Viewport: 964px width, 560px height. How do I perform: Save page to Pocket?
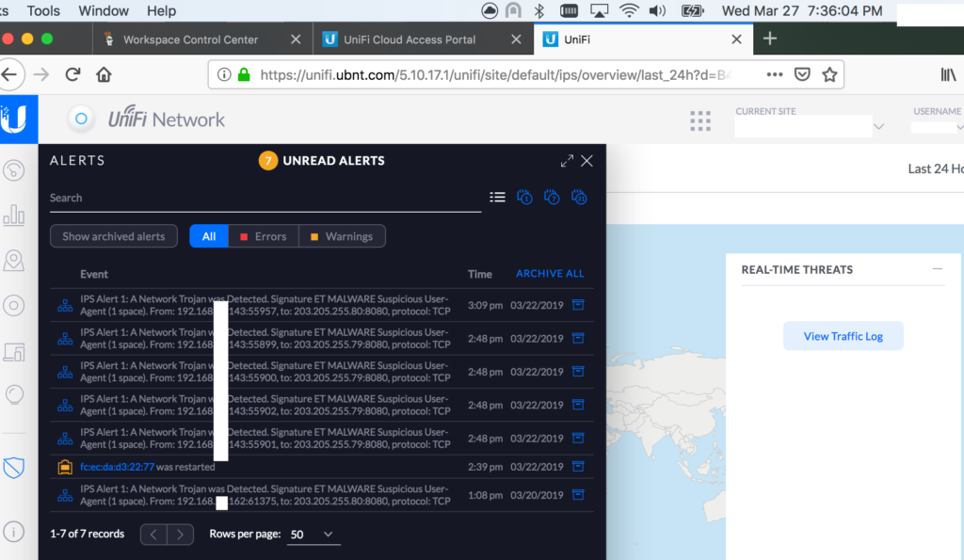coord(802,74)
